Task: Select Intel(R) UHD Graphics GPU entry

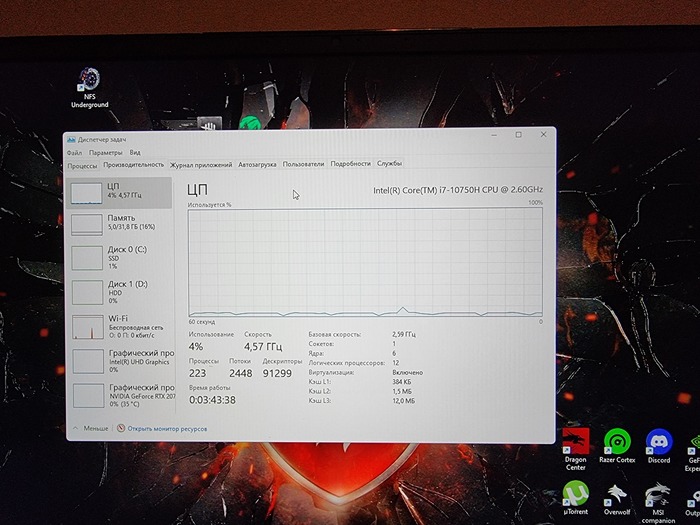Action: pos(121,361)
